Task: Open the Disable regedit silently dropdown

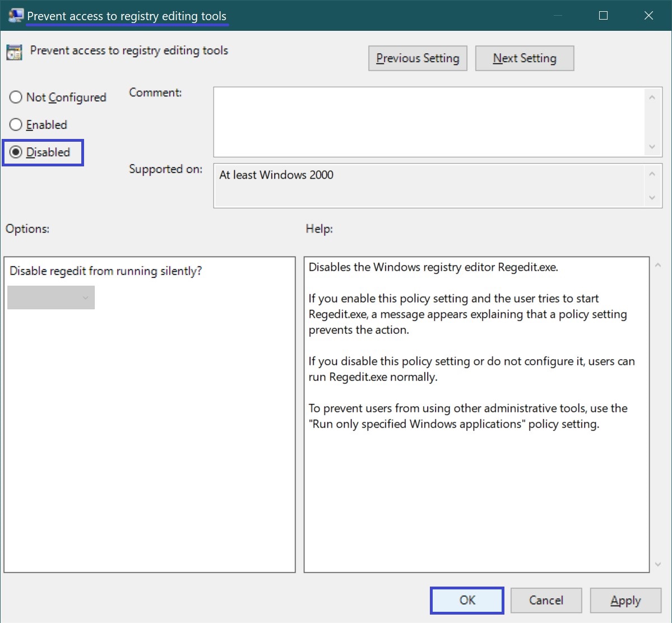Action: [51, 298]
